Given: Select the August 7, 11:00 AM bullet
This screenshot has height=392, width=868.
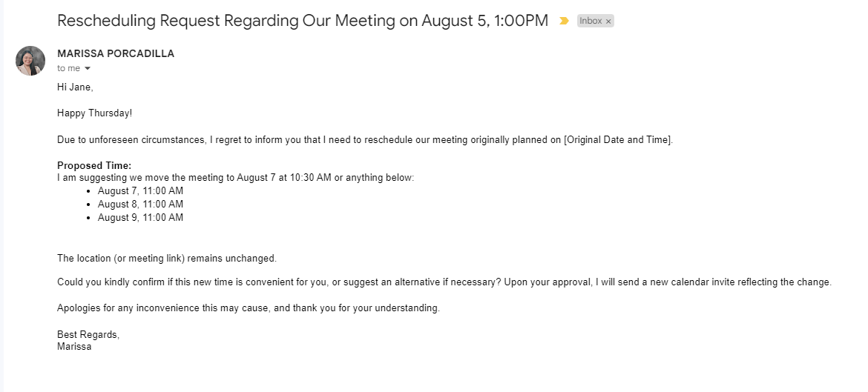Looking at the screenshot, I should 140,191.
